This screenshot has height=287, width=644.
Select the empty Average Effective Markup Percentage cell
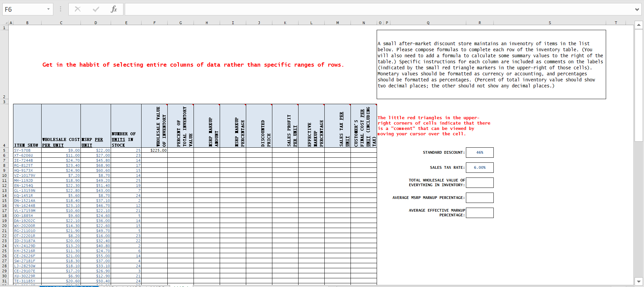(480, 213)
